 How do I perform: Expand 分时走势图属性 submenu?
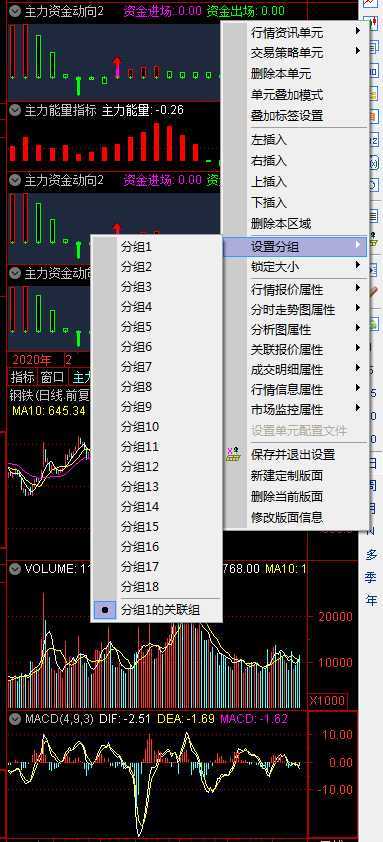click(x=295, y=310)
